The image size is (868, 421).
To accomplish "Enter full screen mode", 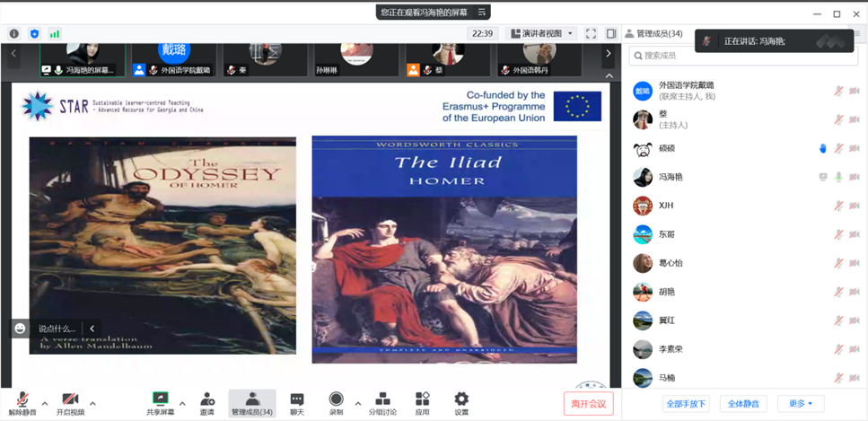I will click(591, 34).
